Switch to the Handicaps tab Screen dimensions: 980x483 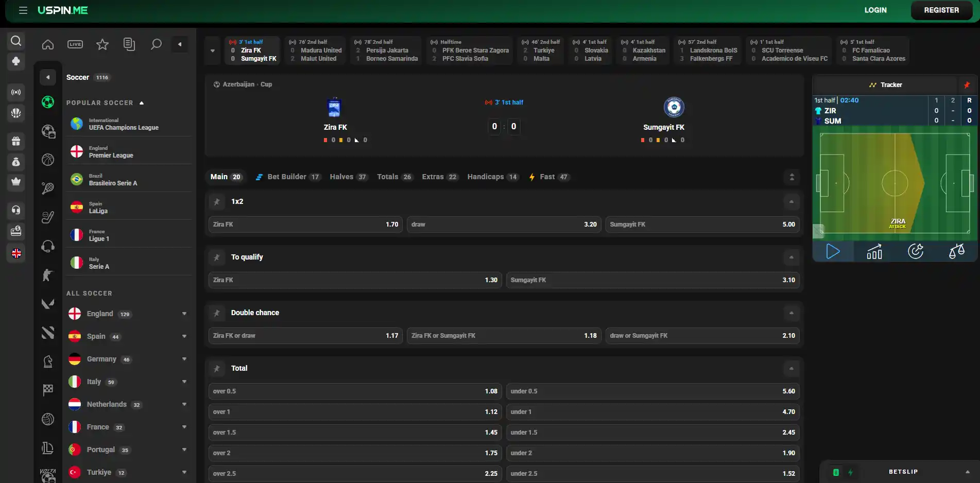point(493,177)
